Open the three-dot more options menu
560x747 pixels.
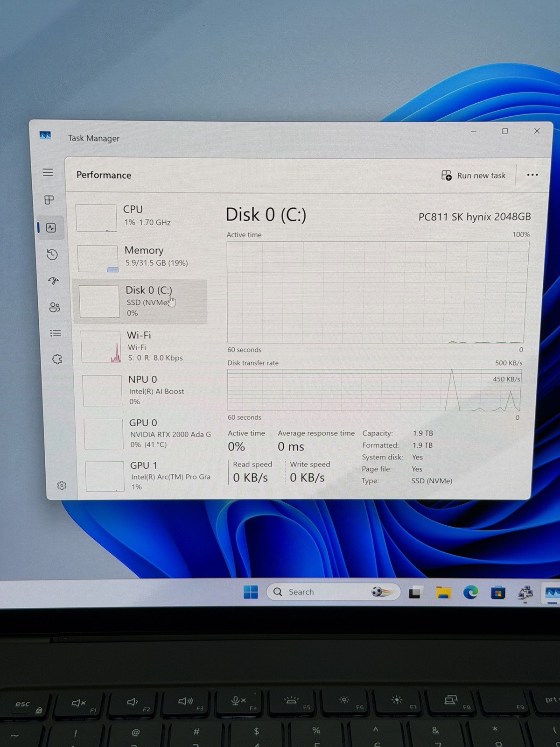point(532,175)
